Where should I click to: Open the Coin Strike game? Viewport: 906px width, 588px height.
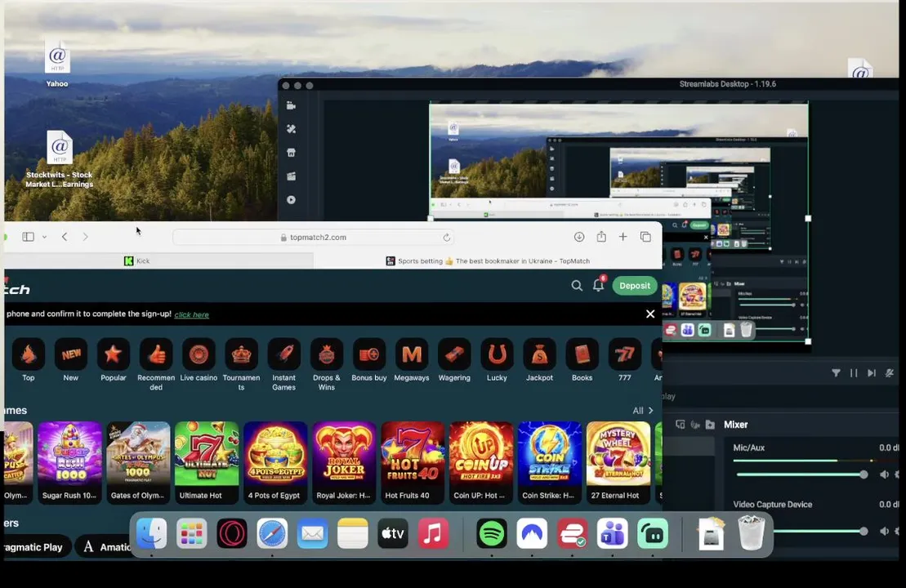550,462
